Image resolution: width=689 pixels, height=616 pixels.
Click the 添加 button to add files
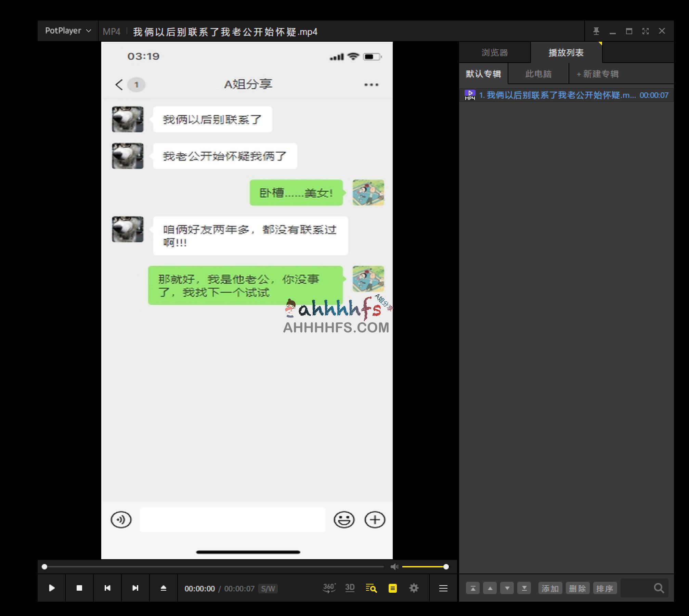pyautogui.click(x=550, y=588)
